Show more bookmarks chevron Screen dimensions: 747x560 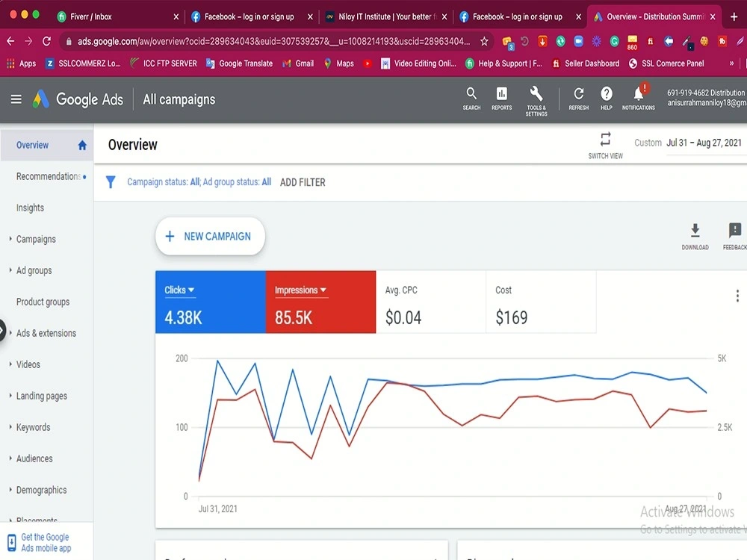[x=731, y=63]
